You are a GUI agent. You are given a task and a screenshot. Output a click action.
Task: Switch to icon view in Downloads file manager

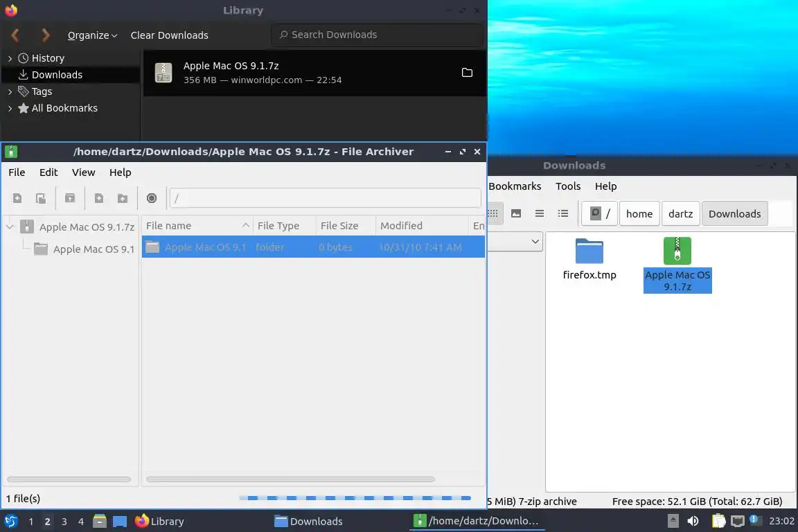pos(493,213)
